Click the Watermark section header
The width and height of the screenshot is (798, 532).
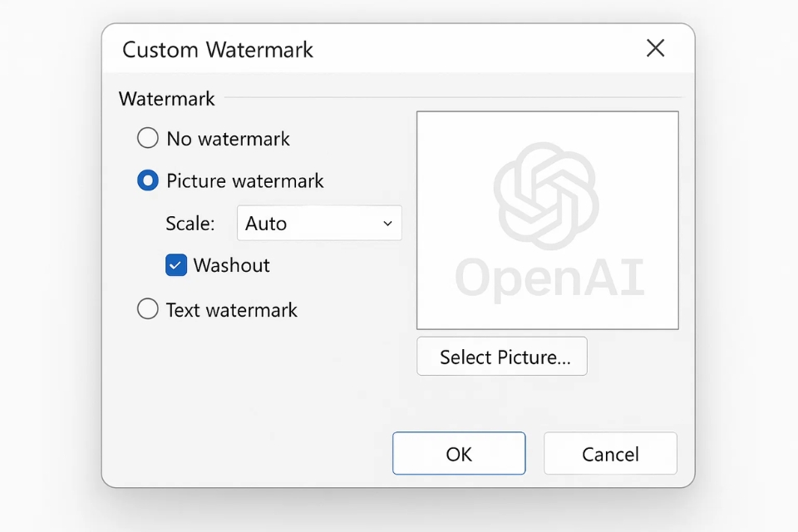click(x=165, y=98)
